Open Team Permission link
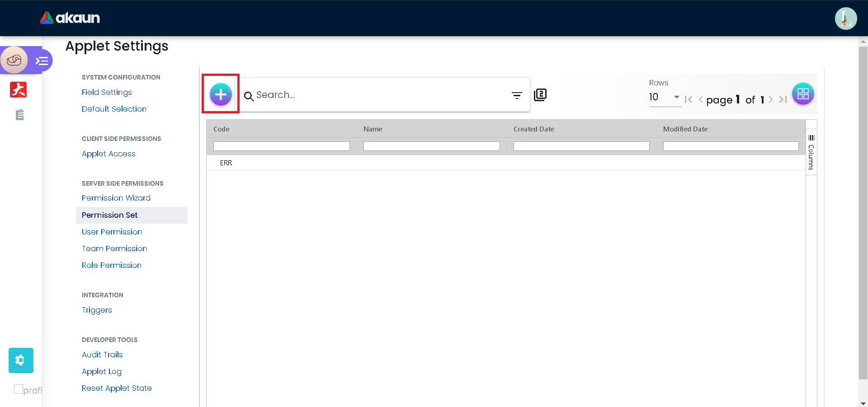Screen dimensions: 868x407 [114, 248]
